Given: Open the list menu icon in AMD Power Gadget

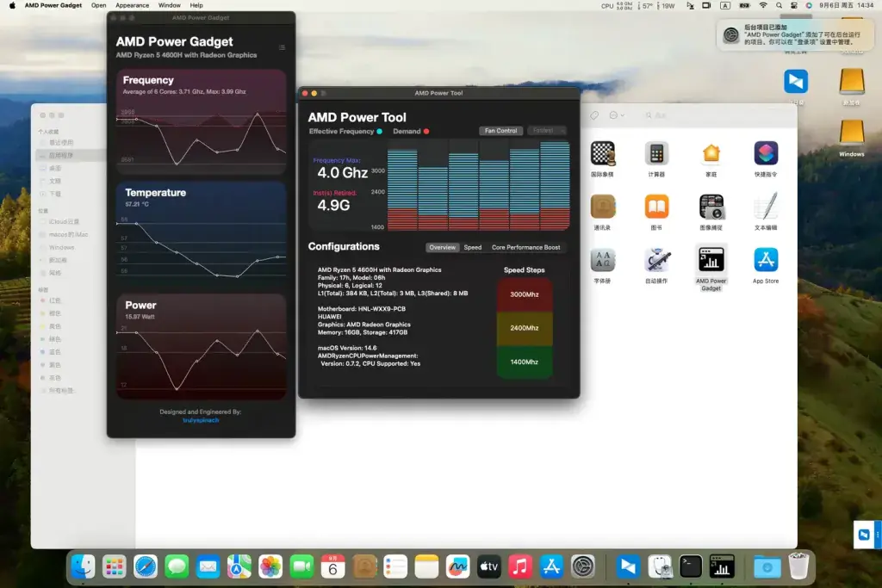Looking at the screenshot, I should pos(282,47).
